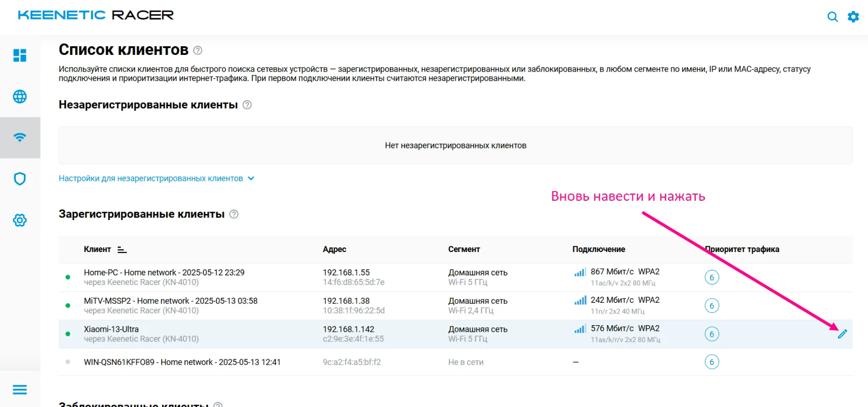Open the dashboard tiles sidebar icon
Screen dimensions: 868x407
[x=20, y=55]
